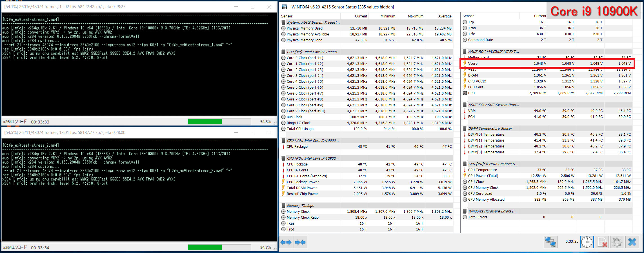Maximize the test-stress_2 encoding window
The image size is (644, 253).
(x=252, y=133)
